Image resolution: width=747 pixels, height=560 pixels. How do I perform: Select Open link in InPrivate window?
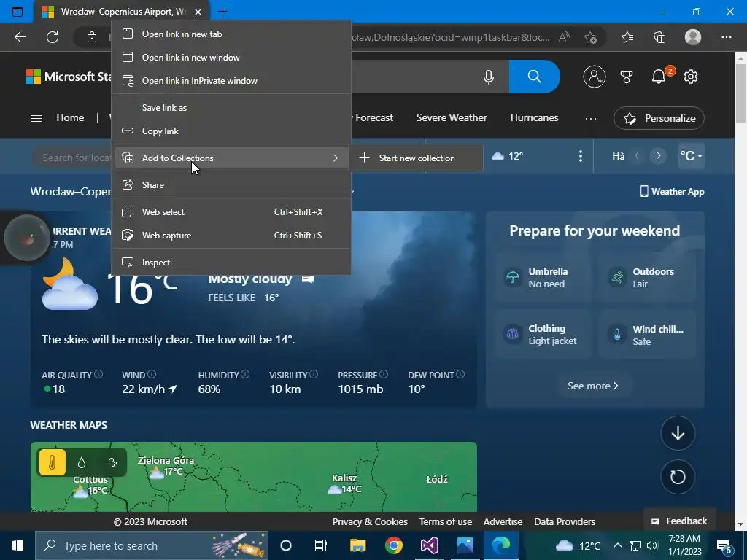coord(231,81)
